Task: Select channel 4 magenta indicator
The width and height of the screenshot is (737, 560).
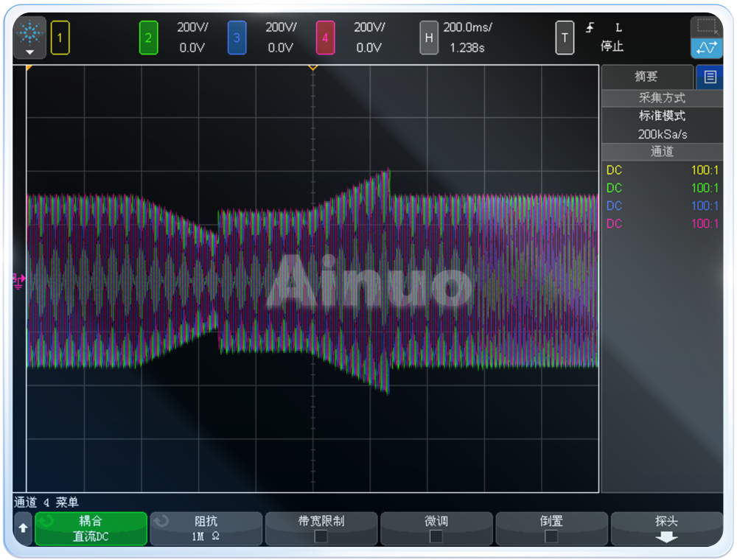Action: 325,38
